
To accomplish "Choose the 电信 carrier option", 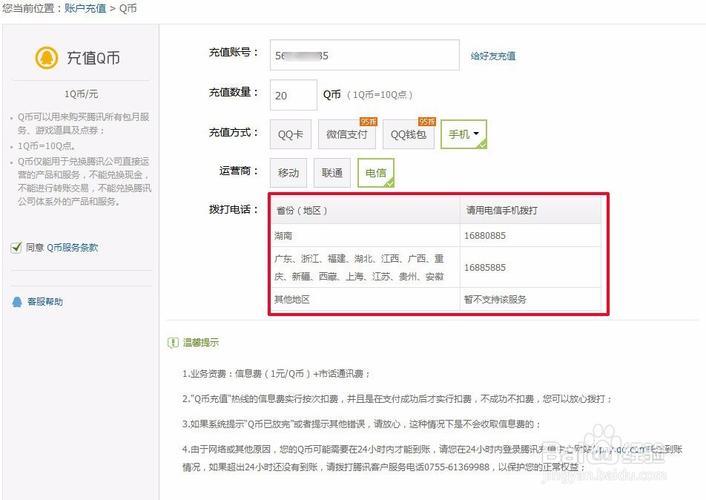I will [x=376, y=173].
